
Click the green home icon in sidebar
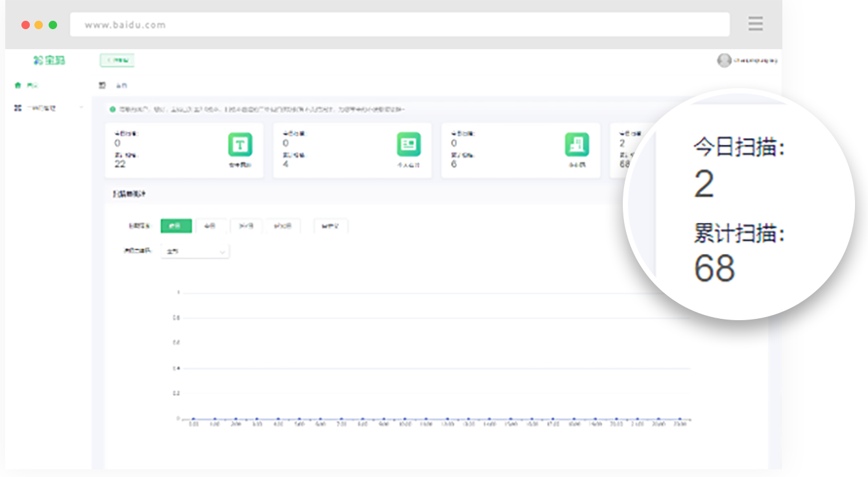coord(18,85)
